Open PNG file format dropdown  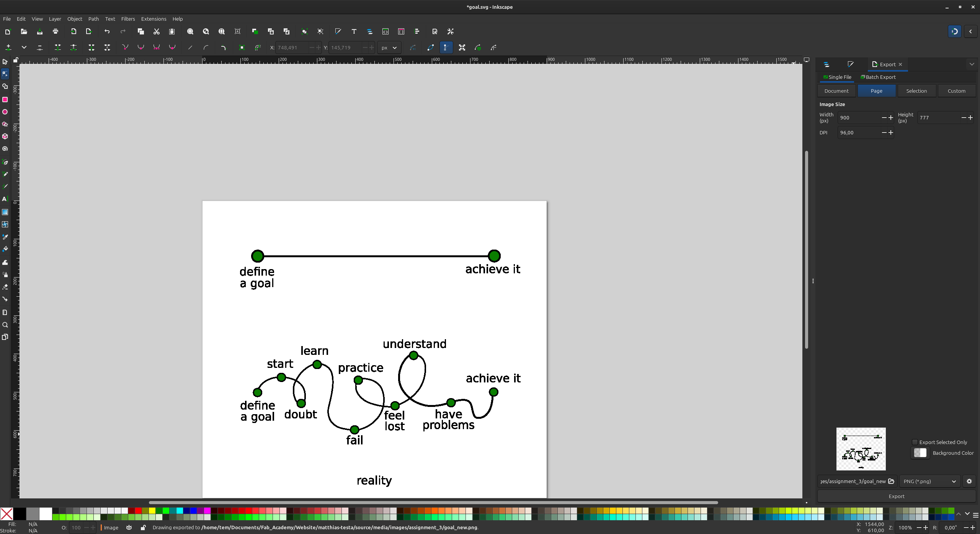[929, 481]
